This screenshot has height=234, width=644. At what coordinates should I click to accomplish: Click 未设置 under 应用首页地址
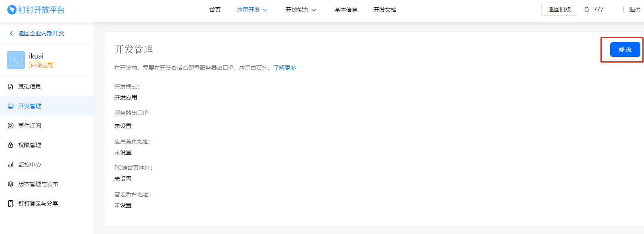pos(123,152)
